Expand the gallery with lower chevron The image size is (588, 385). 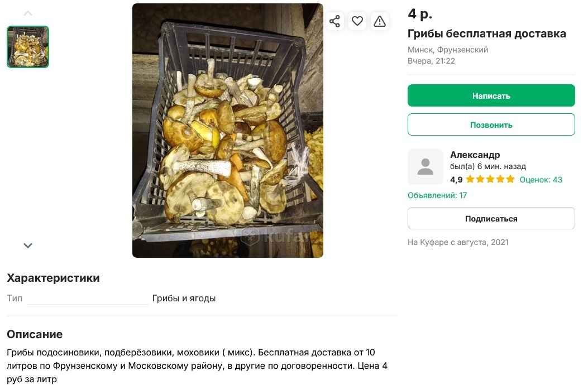coord(28,246)
